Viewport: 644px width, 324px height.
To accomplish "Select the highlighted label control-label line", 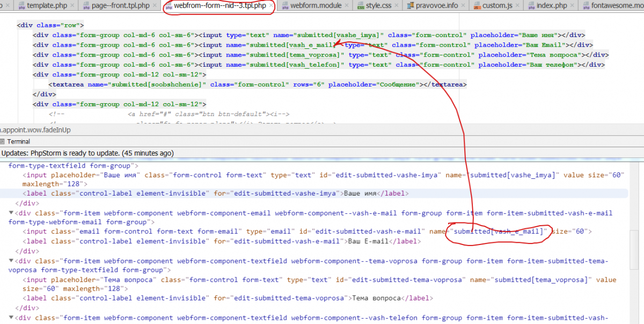I will pos(215,193).
